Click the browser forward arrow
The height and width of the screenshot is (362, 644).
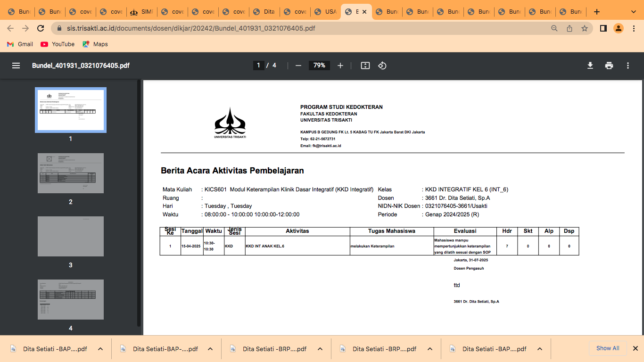pos(25,28)
